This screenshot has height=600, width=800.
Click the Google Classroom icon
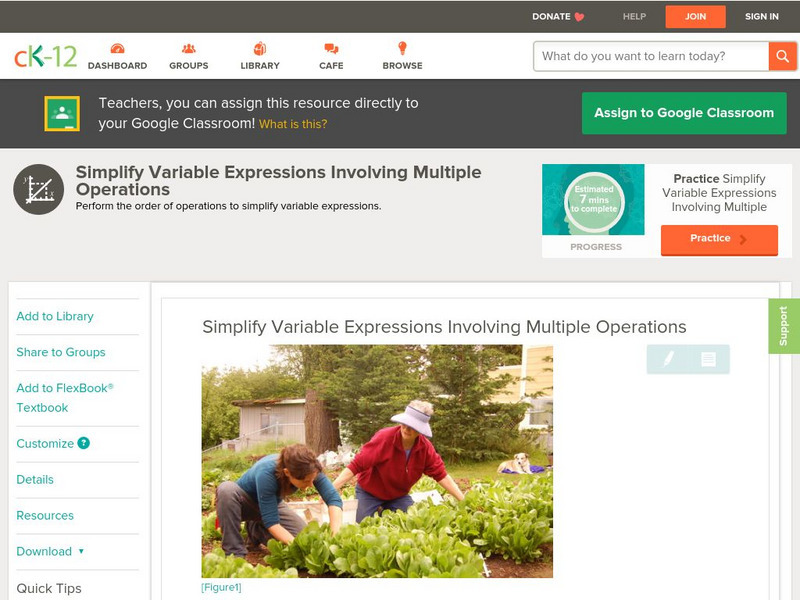62,113
